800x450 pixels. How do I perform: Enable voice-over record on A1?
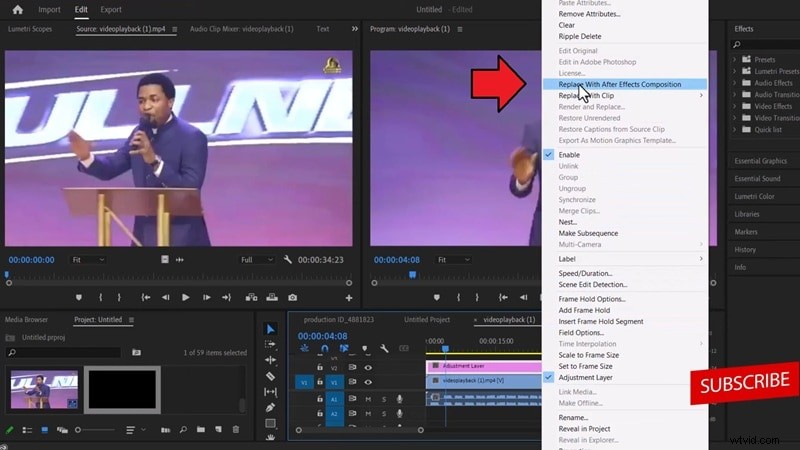399,399
